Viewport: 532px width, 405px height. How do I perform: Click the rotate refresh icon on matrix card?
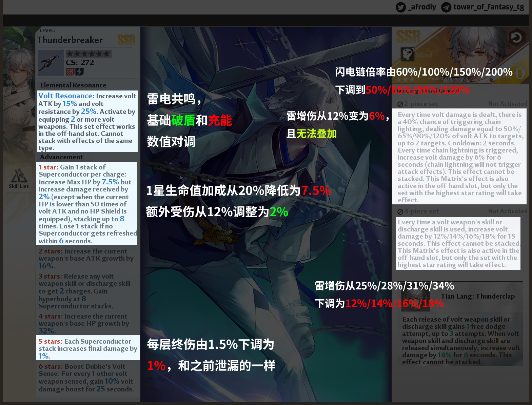516,37
